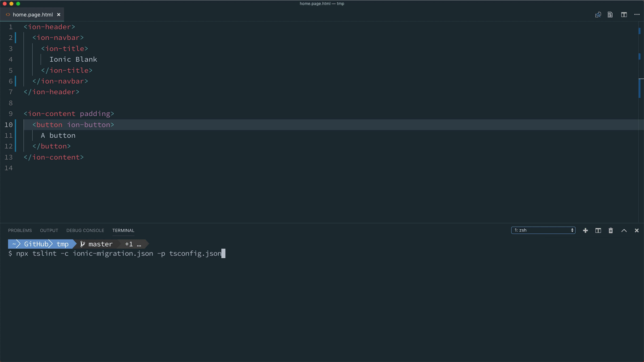
Task: Open the 1: zsh terminal selector dropdown
Action: click(x=543, y=231)
